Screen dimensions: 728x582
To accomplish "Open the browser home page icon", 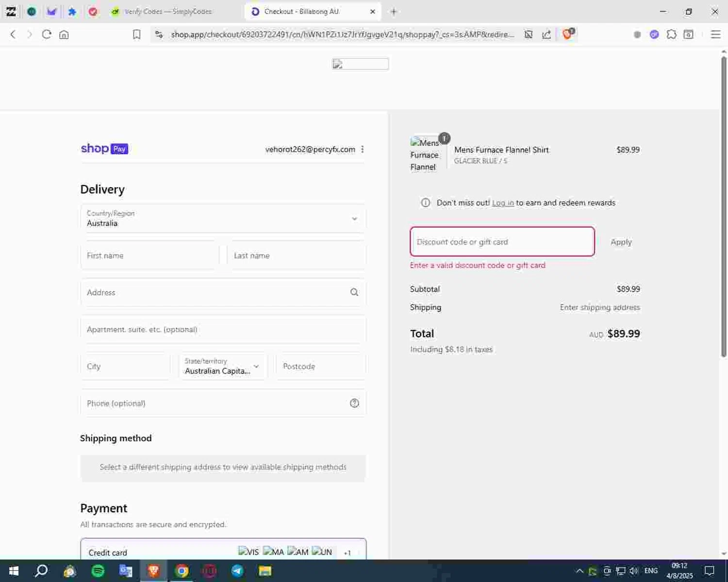I will 64,34.
